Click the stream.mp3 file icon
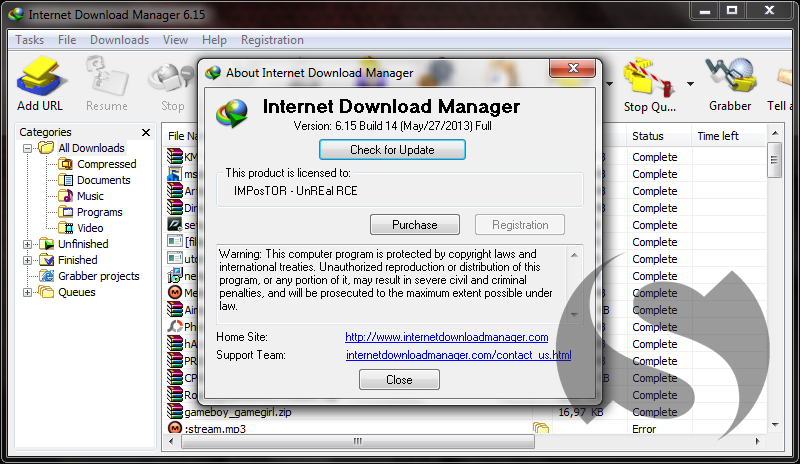 click(175, 428)
